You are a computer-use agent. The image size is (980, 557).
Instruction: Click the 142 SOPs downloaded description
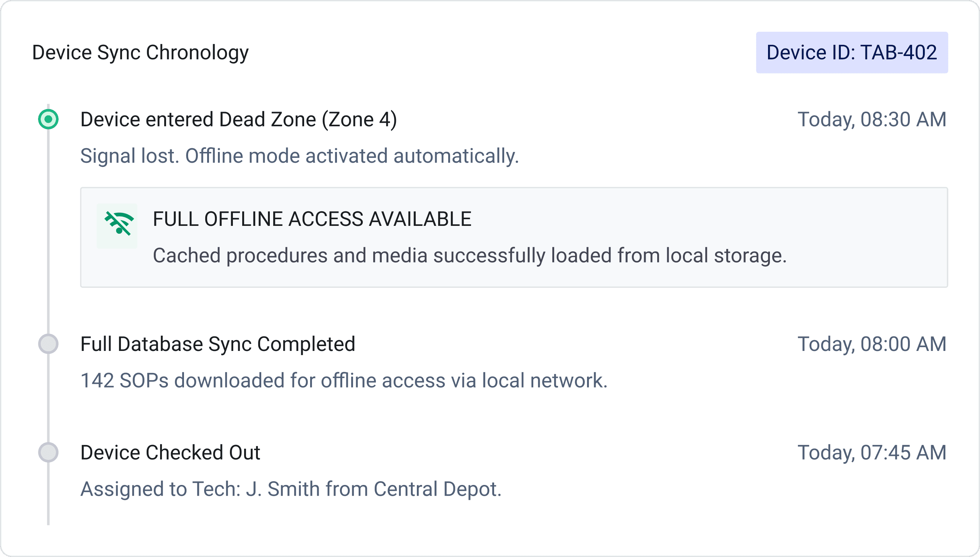[x=344, y=381]
